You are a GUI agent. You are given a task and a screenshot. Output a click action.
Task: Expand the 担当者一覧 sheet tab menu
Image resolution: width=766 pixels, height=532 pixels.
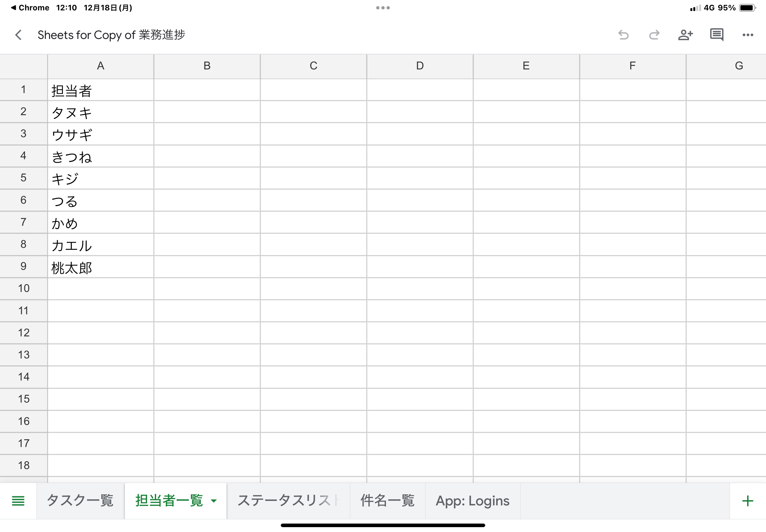pyautogui.click(x=214, y=500)
